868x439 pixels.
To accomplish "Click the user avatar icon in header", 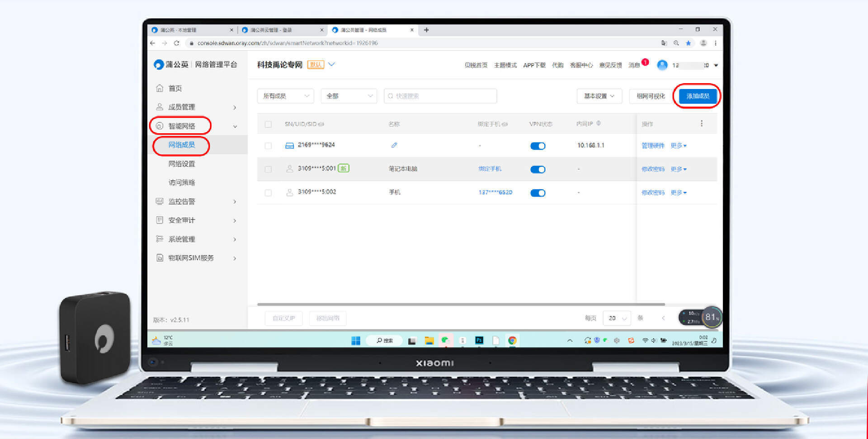I will pyautogui.click(x=662, y=65).
